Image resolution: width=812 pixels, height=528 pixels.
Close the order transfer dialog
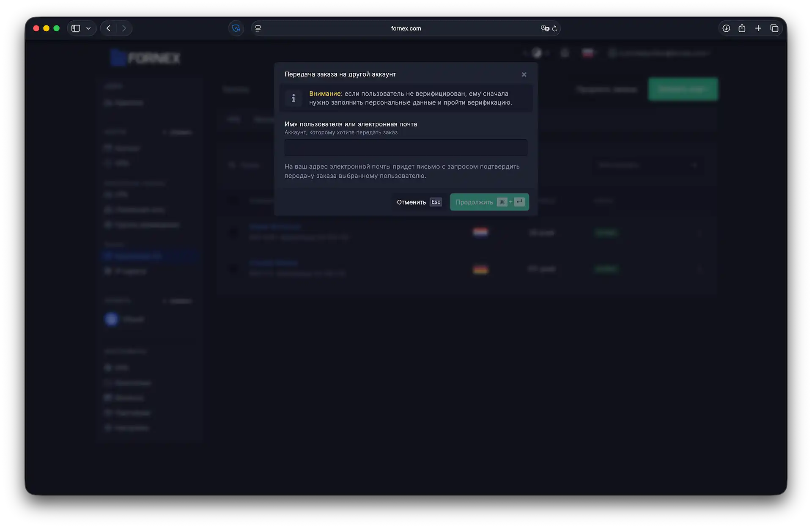(524, 74)
